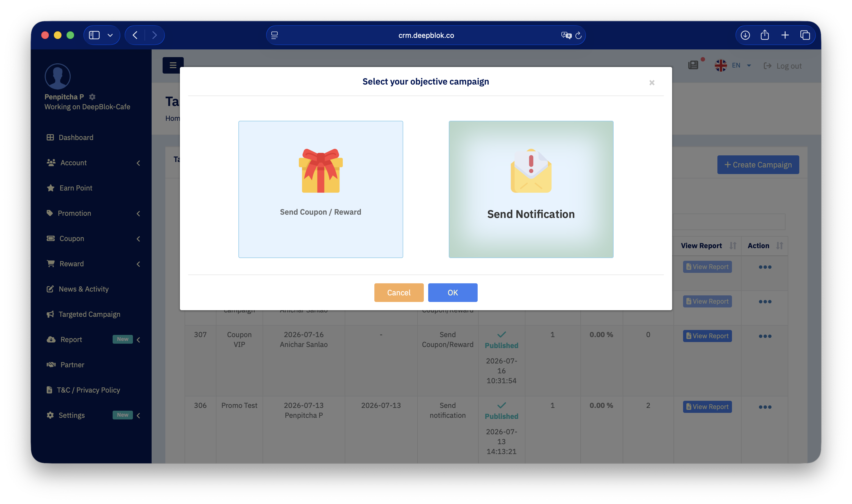This screenshot has height=504, width=852.
Task: Select the Send Notification card
Action: tap(531, 189)
